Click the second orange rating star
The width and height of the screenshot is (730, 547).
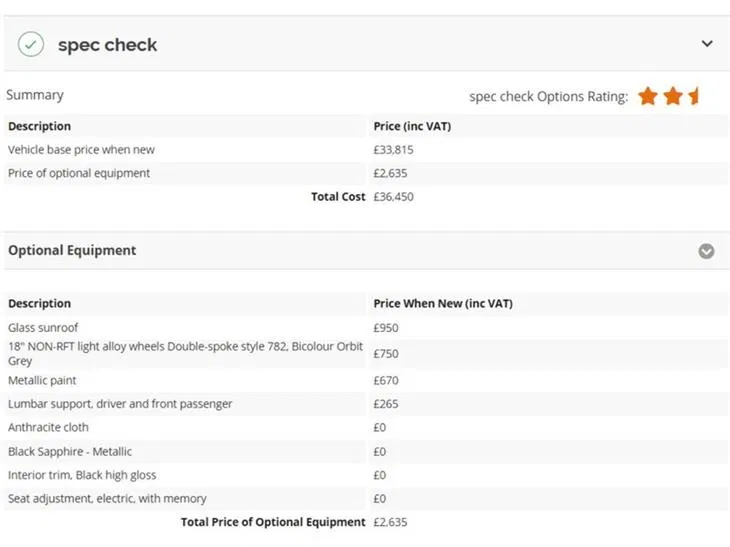click(673, 96)
